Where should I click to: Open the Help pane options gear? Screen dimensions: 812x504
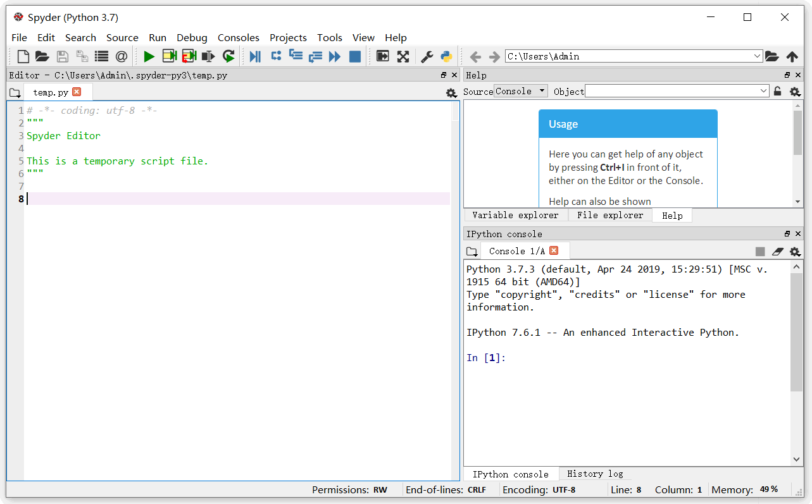tap(795, 92)
